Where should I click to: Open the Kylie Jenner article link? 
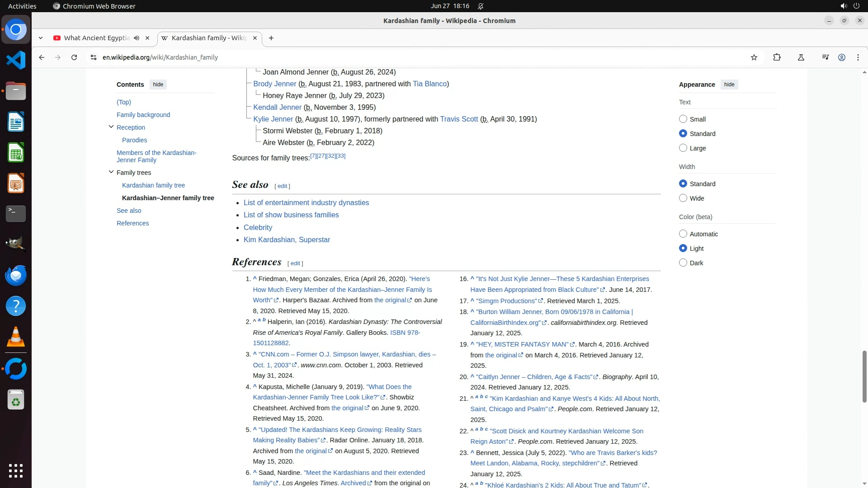(x=273, y=119)
